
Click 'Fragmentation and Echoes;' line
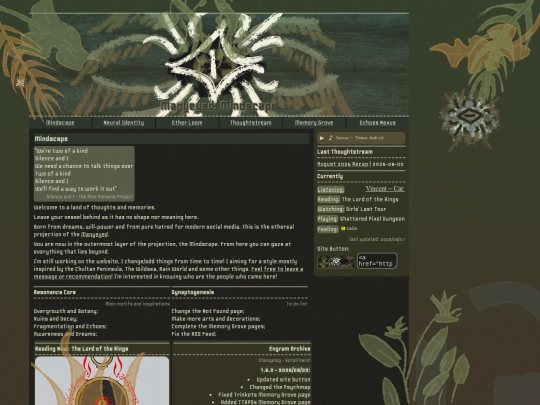tap(70, 326)
